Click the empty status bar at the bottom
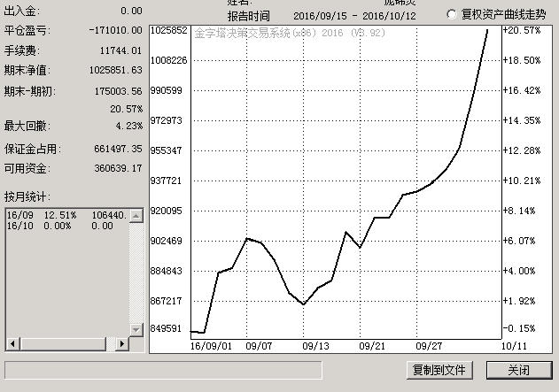Screen dimensions: 559x392 click(164, 369)
